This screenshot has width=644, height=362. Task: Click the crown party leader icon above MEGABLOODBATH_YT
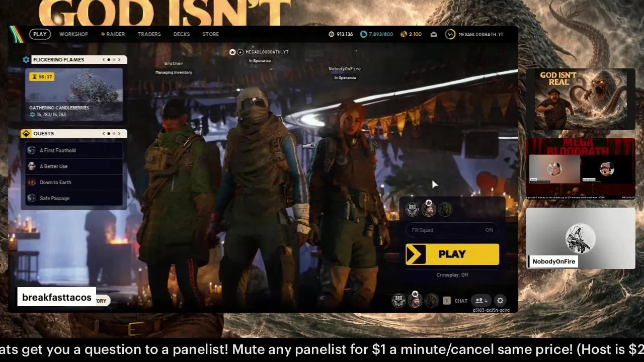(232, 52)
